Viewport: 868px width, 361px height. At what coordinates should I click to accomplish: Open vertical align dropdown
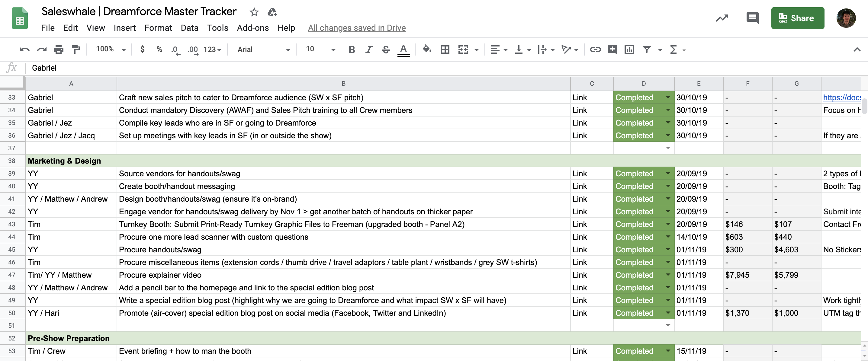click(x=523, y=50)
